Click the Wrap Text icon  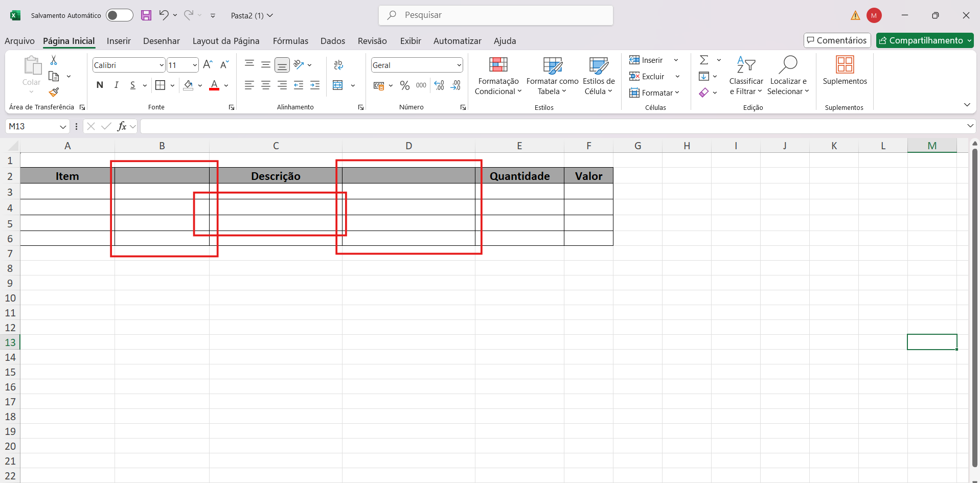[338, 64]
